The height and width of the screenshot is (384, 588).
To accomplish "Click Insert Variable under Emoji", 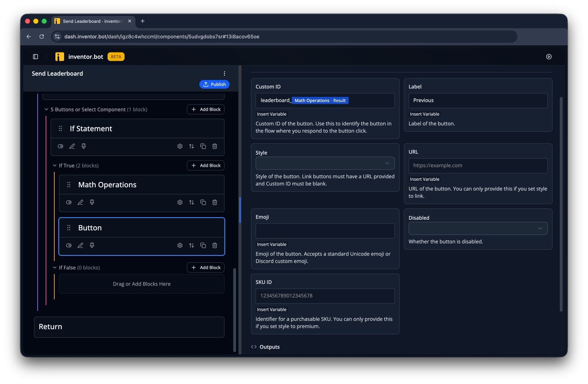I will click(x=272, y=244).
